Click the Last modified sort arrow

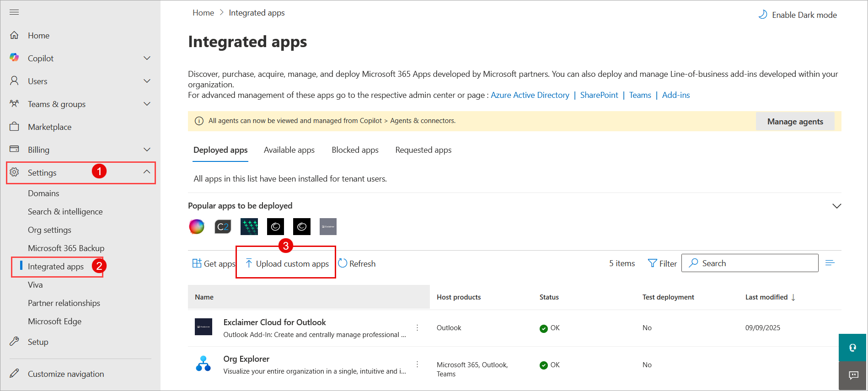793,297
